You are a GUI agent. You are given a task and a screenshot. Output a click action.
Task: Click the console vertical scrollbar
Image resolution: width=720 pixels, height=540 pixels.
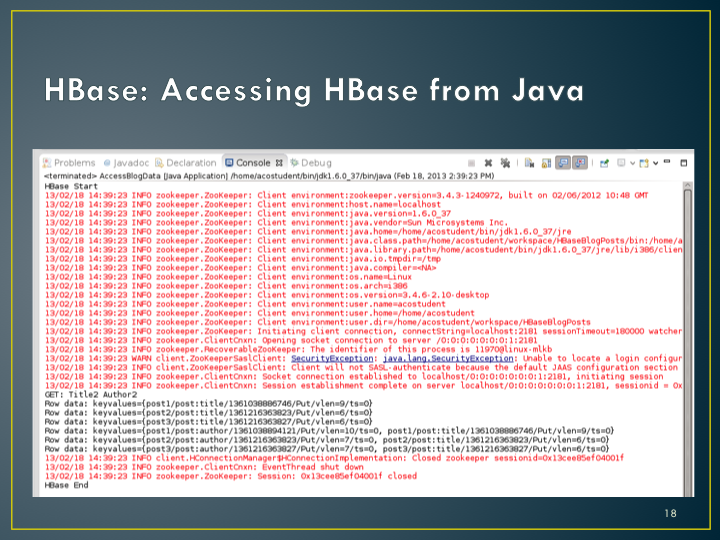click(x=687, y=340)
